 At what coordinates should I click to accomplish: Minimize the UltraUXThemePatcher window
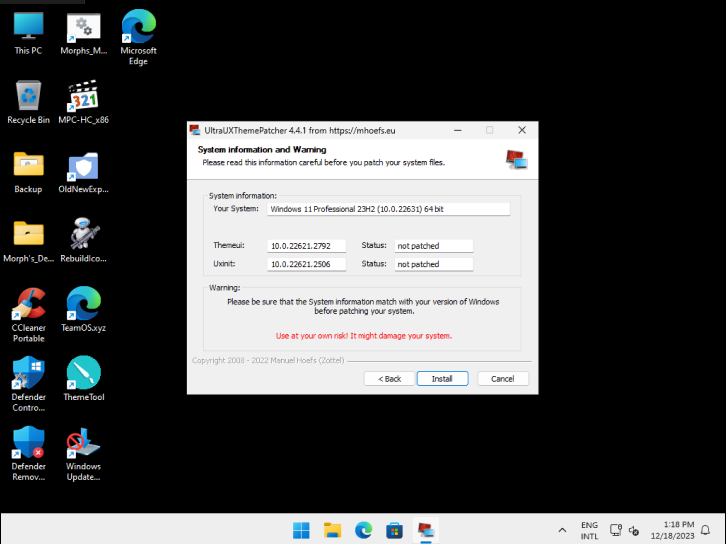457,131
